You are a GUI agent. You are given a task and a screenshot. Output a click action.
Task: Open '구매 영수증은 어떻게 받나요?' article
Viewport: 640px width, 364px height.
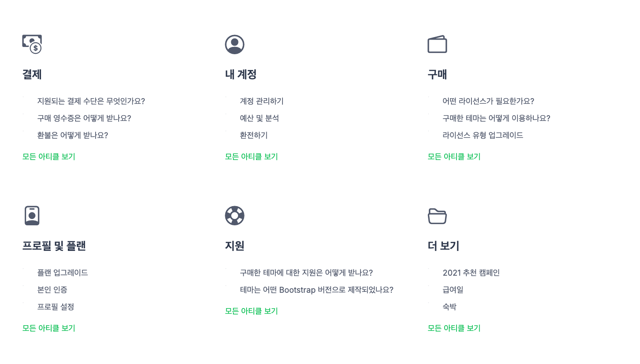click(84, 118)
